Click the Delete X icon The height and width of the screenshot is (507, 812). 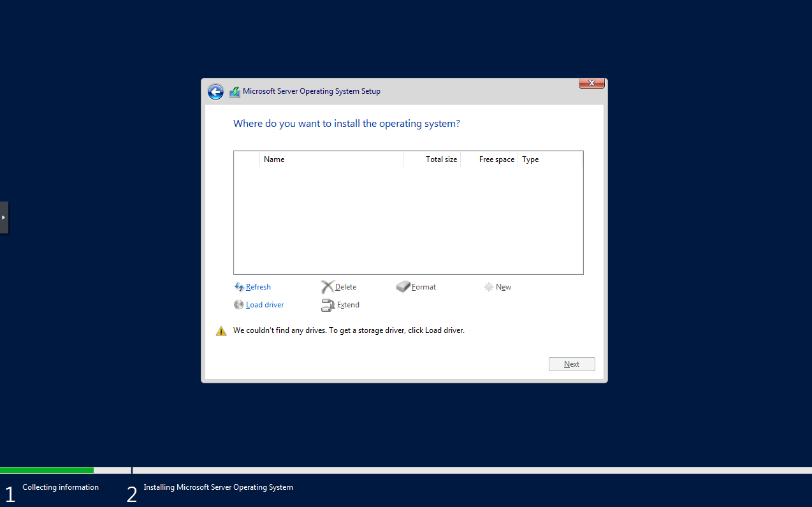[328, 287]
